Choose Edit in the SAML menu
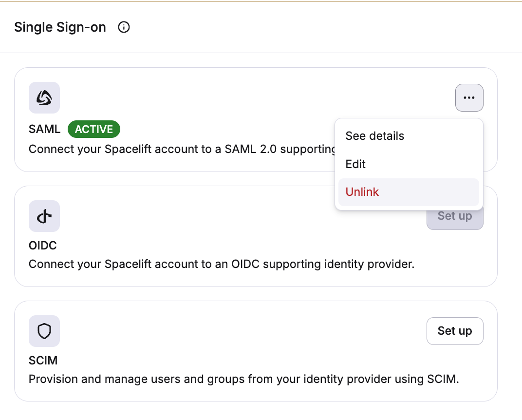The height and width of the screenshot is (420, 522). 355,164
